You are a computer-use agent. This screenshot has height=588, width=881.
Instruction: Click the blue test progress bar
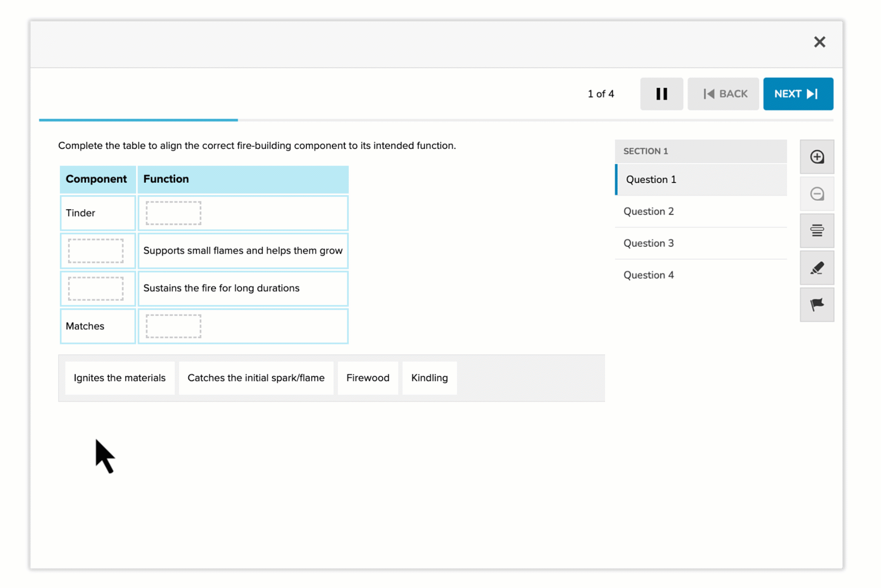(x=138, y=120)
